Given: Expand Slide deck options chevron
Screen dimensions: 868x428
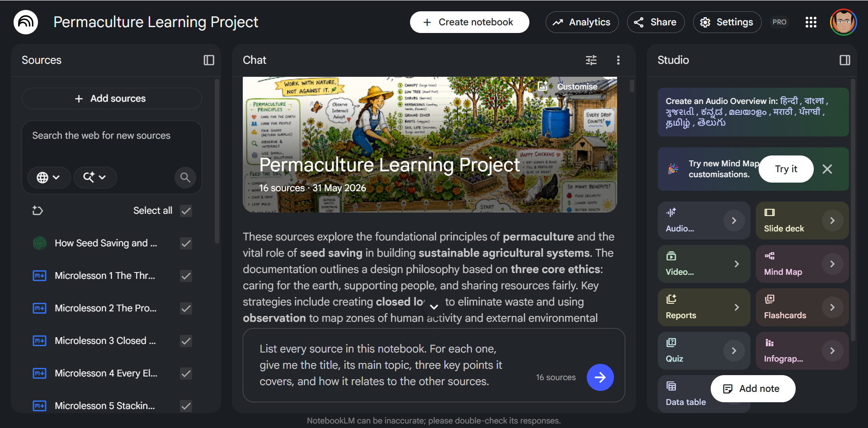Looking at the screenshot, I should point(832,221).
